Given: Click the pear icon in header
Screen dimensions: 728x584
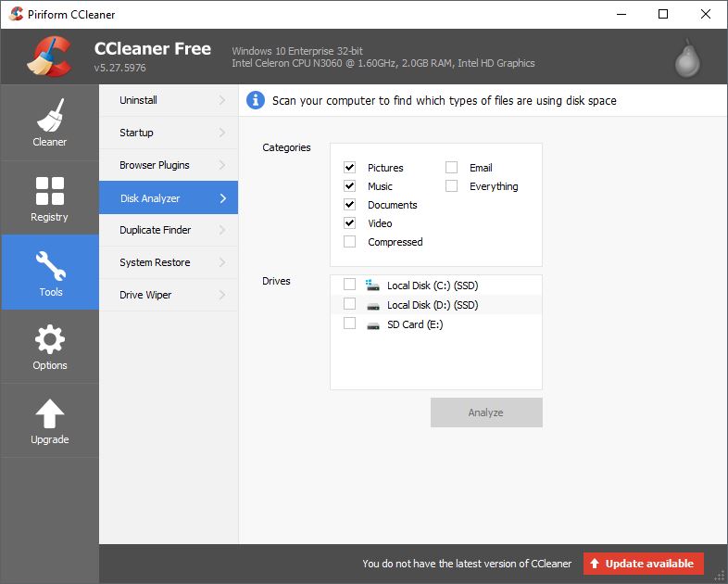Looking at the screenshot, I should (x=687, y=58).
